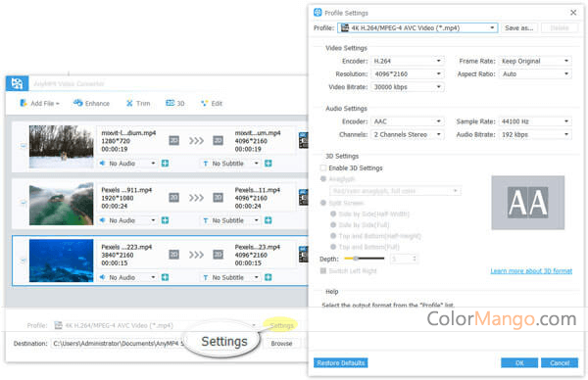The height and width of the screenshot is (380, 588).
Task: Toggle checkbox beside Pexels 223.mp4 row
Action: [23, 260]
